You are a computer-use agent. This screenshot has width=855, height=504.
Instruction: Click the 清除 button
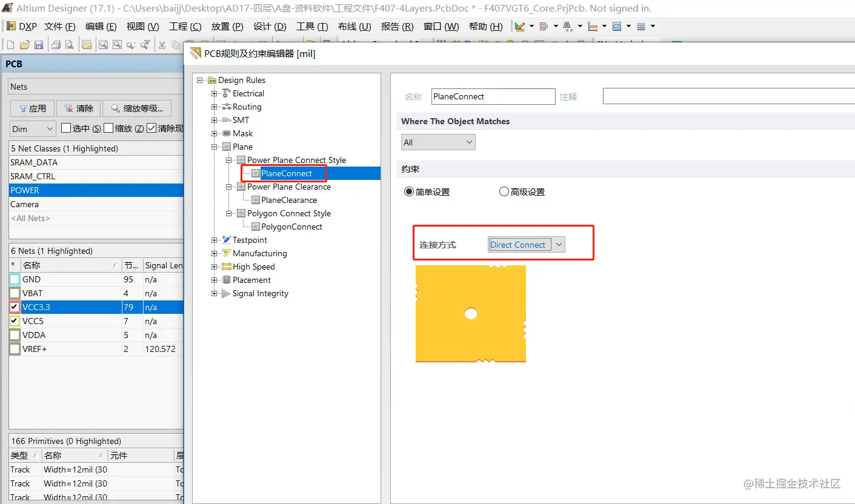pos(79,108)
